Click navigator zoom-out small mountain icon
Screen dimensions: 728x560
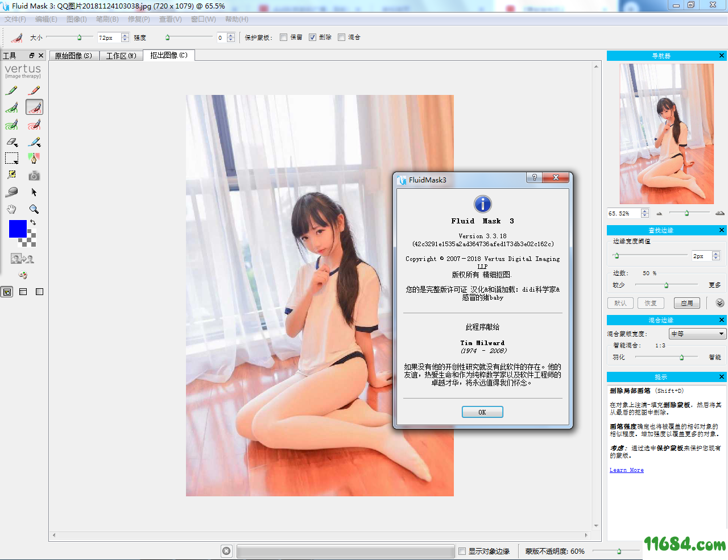click(659, 214)
